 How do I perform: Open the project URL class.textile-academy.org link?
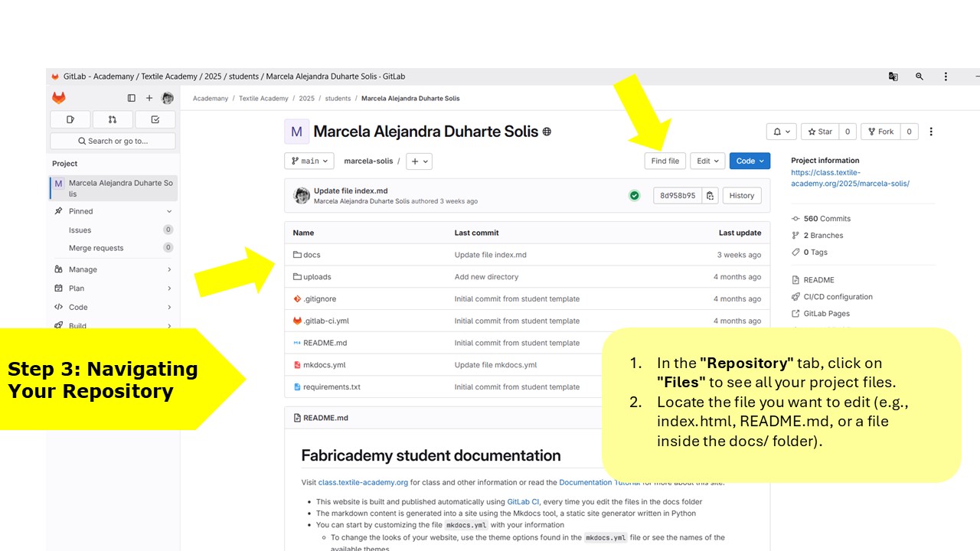pos(851,178)
